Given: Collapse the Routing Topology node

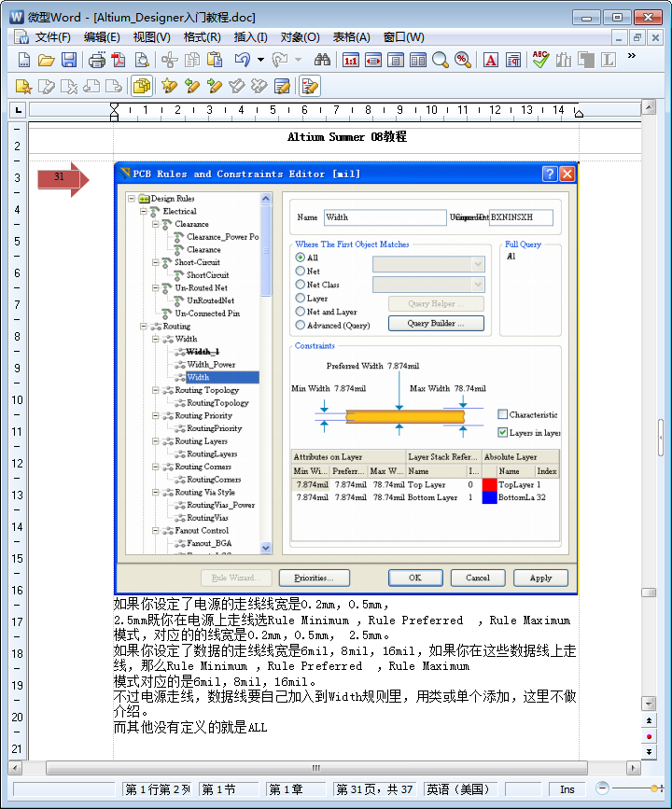Looking at the screenshot, I should click(x=155, y=390).
